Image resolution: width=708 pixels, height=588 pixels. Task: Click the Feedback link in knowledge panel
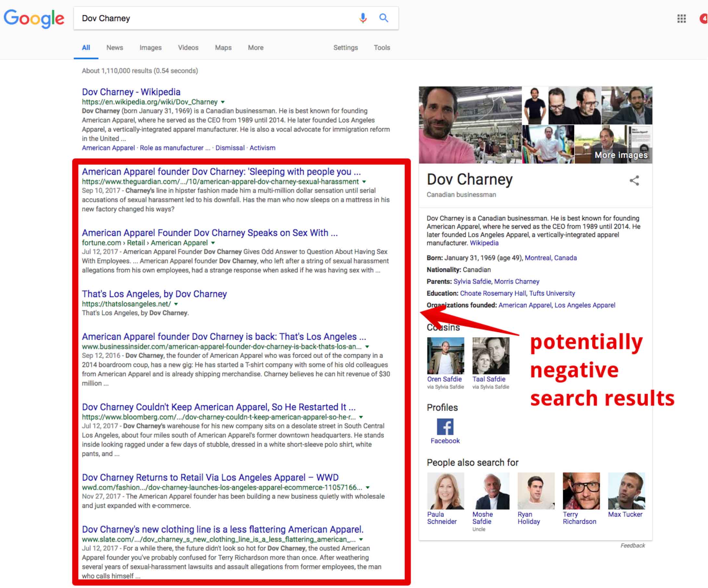633,545
